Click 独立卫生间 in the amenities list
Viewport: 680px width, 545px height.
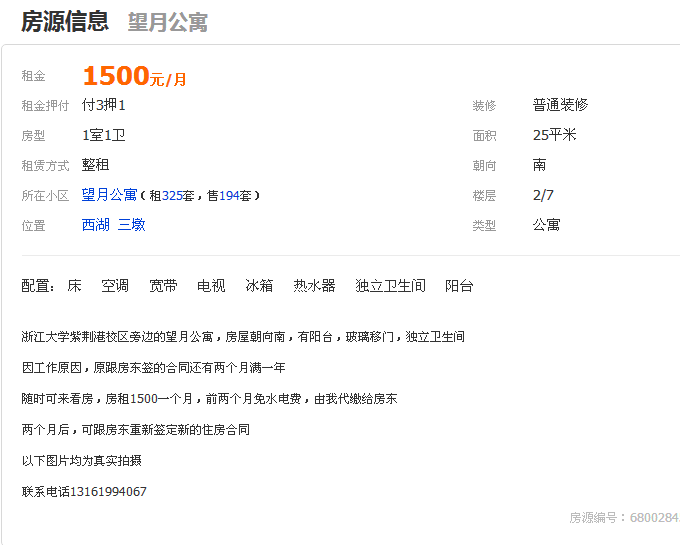(390, 286)
